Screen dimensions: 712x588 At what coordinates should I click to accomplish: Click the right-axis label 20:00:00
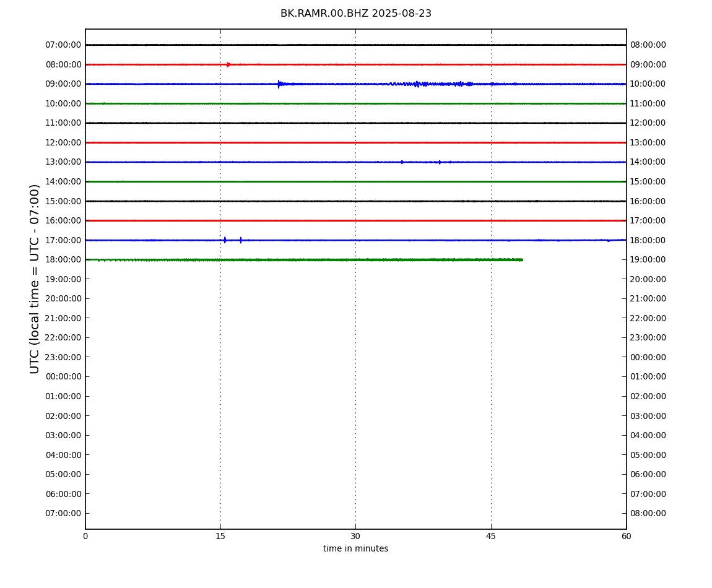[x=648, y=279]
